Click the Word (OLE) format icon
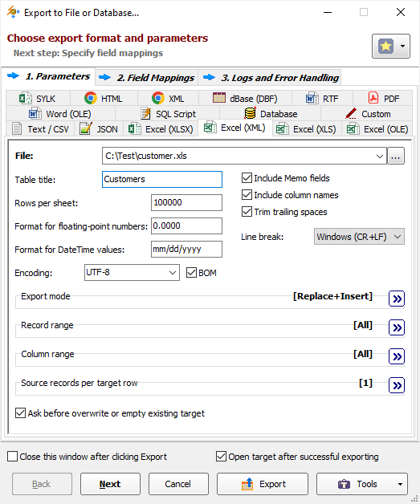Image resolution: width=420 pixels, height=504 pixels. (x=35, y=113)
